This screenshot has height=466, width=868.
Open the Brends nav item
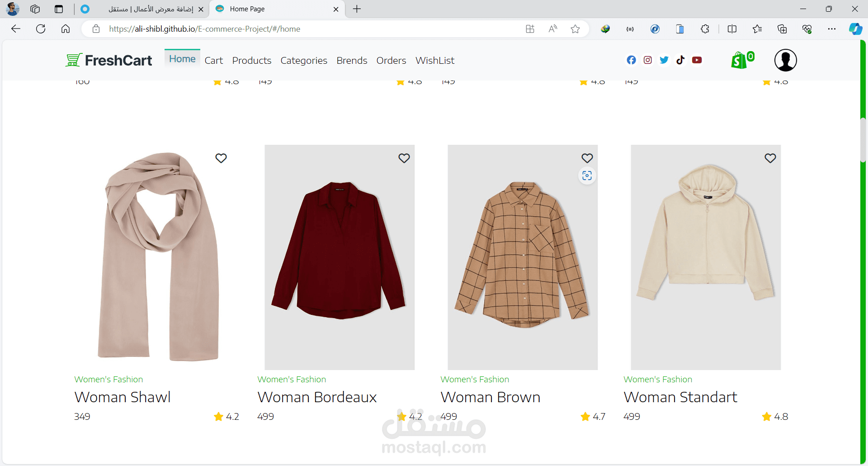point(352,61)
